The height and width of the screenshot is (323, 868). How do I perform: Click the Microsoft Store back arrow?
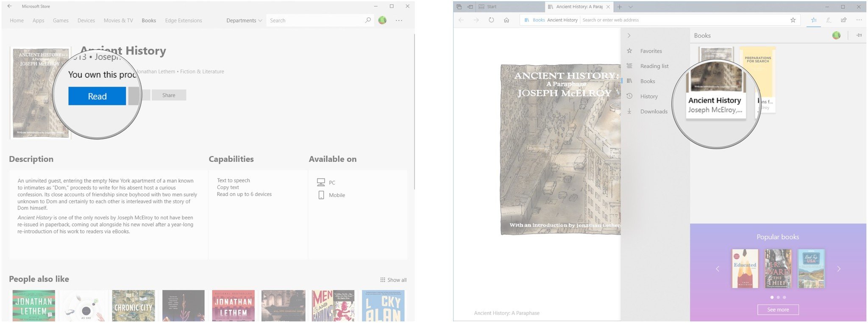(x=9, y=6)
